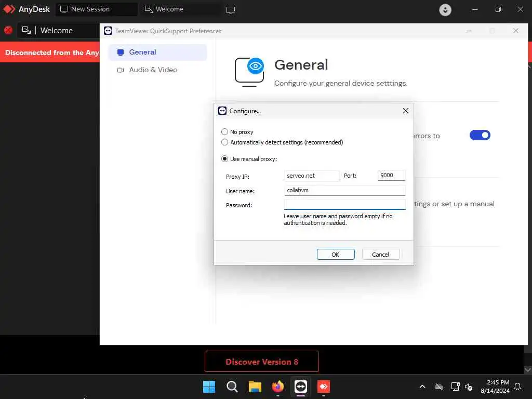Click the Disconnected from AnyDesk banner
Viewport: 532px width, 399px height.
point(50,52)
